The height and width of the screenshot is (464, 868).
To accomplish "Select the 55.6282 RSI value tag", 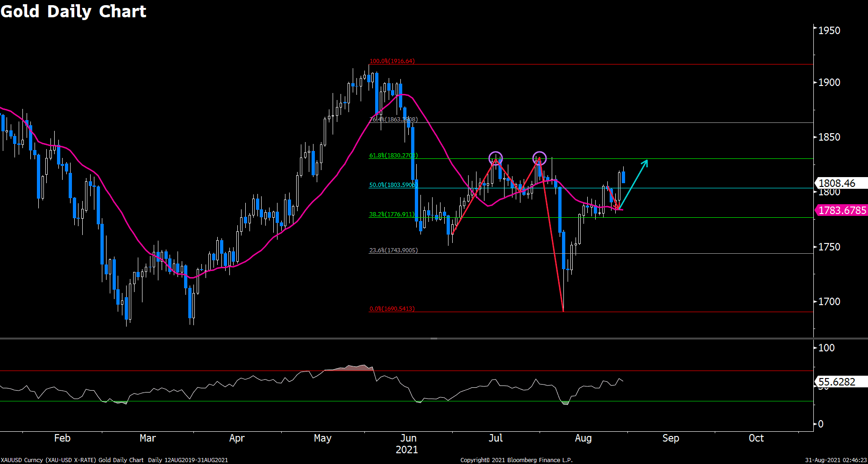I will (841, 382).
